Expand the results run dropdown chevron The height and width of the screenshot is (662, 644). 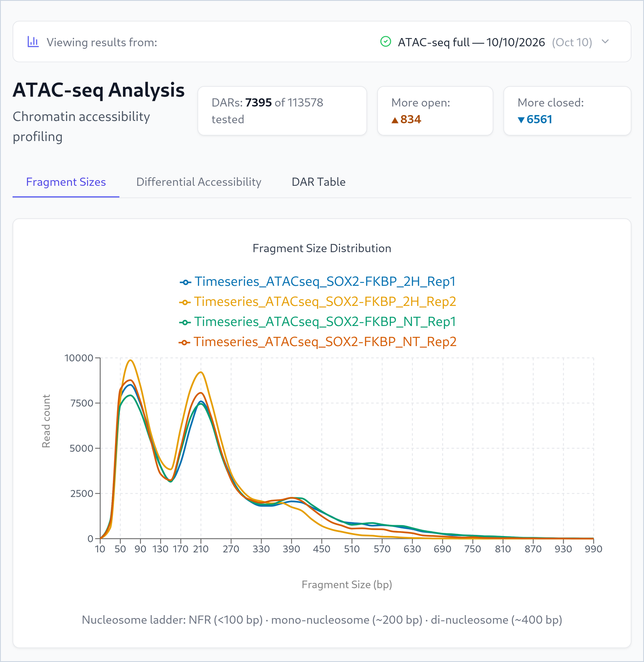tap(605, 41)
